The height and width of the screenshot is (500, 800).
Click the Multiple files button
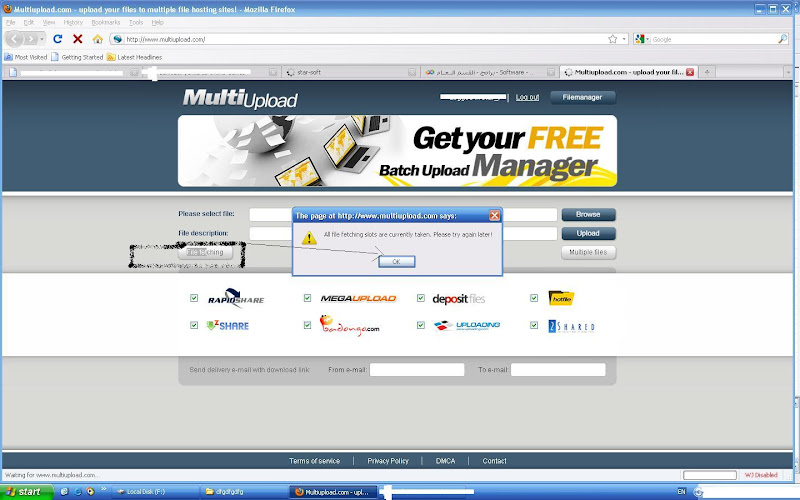pos(588,252)
